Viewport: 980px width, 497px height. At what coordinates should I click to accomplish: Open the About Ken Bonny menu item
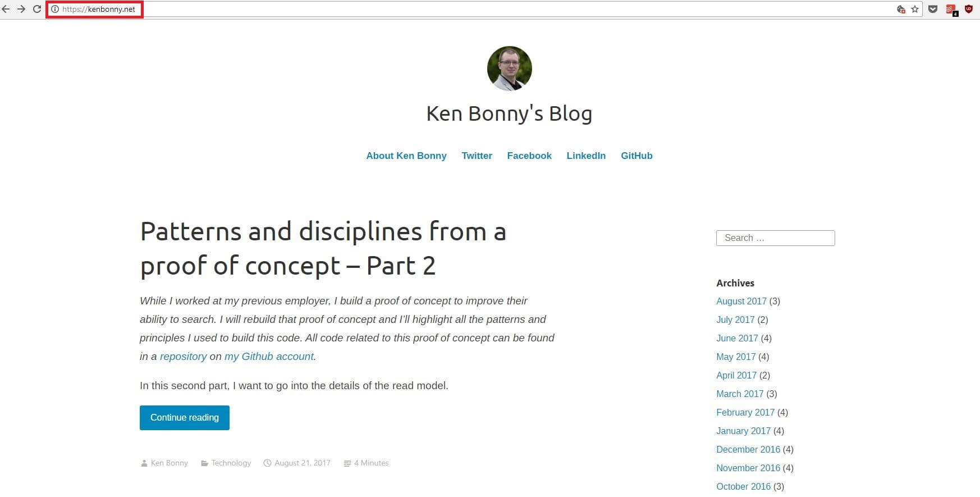point(406,156)
